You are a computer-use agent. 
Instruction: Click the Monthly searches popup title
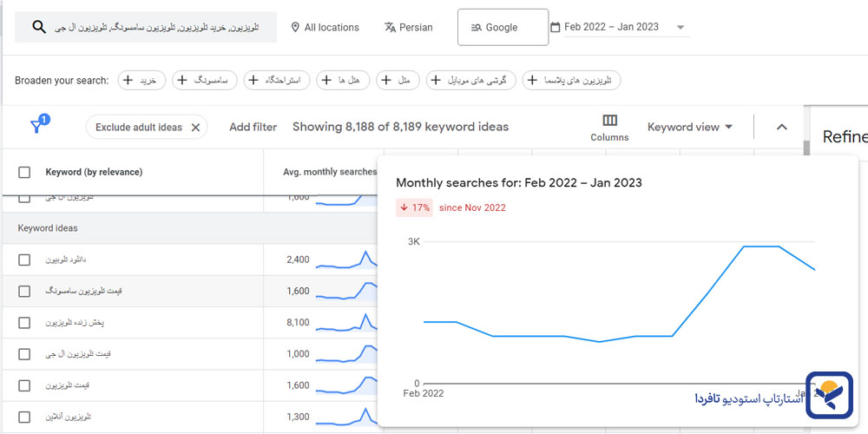click(x=519, y=182)
